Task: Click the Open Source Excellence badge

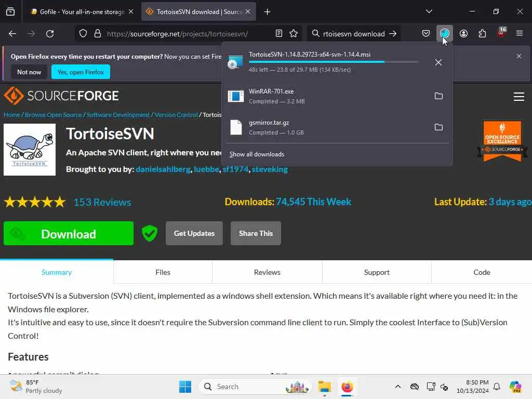Action: pos(502,141)
